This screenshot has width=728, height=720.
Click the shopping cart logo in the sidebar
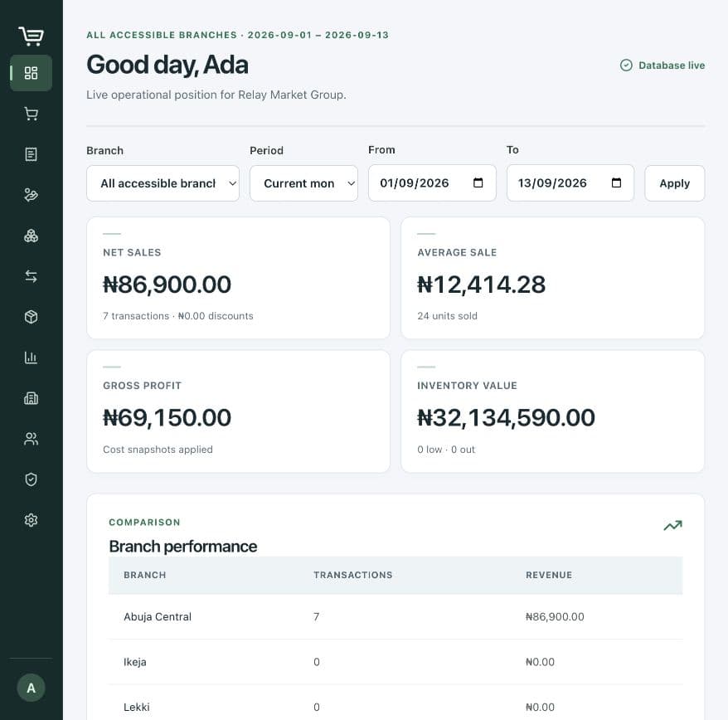pyautogui.click(x=32, y=36)
